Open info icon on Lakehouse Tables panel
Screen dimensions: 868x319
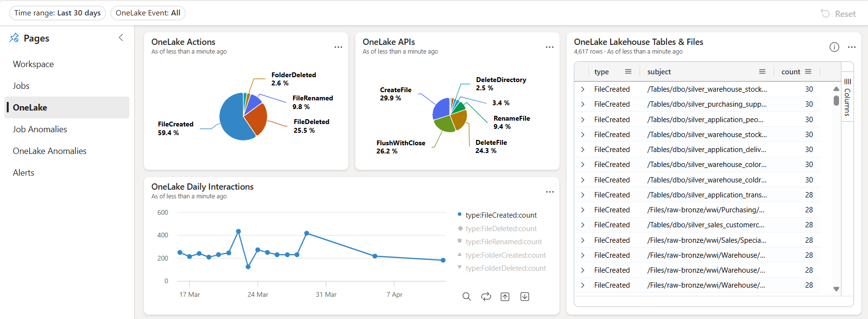point(834,47)
